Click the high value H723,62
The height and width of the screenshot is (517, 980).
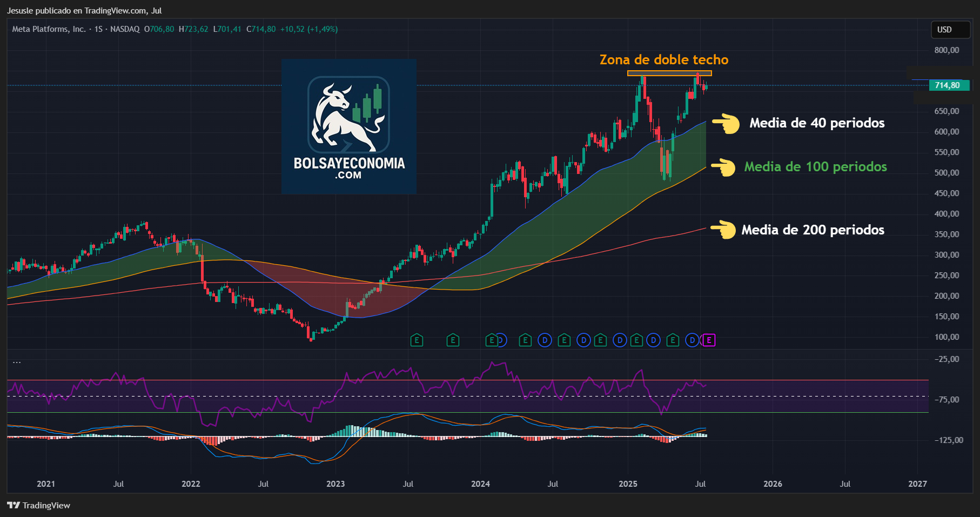[193, 29]
